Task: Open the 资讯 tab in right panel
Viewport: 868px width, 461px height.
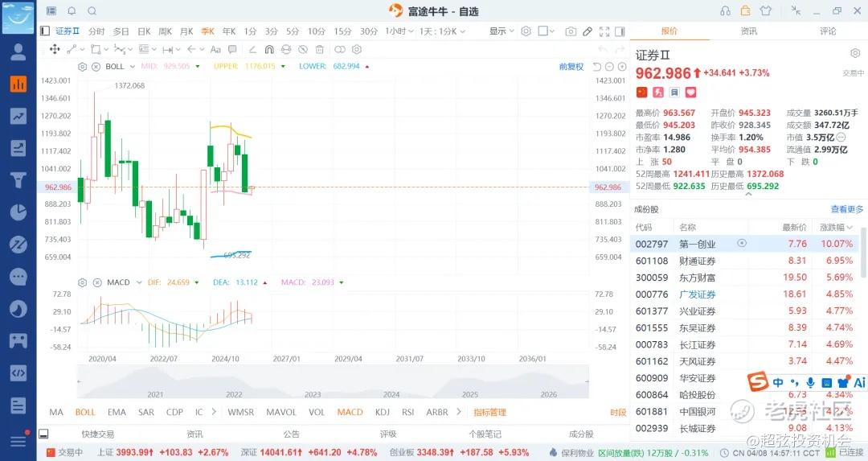Action: point(749,31)
